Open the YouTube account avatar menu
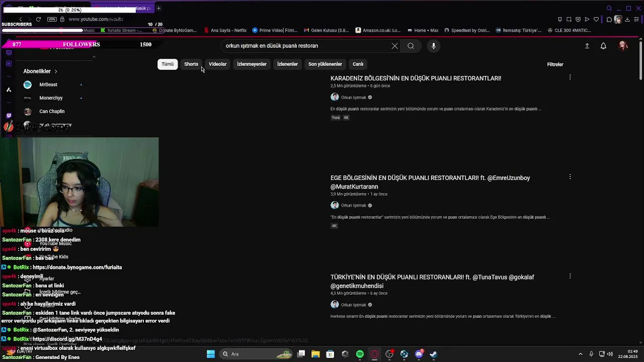Screen dimensions: 644x362 pyautogui.click(x=623, y=46)
